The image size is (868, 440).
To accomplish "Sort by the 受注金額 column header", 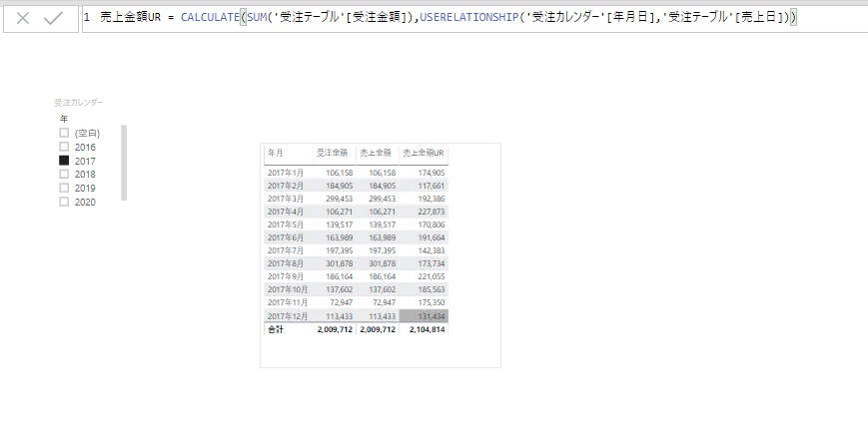I will point(333,152).
